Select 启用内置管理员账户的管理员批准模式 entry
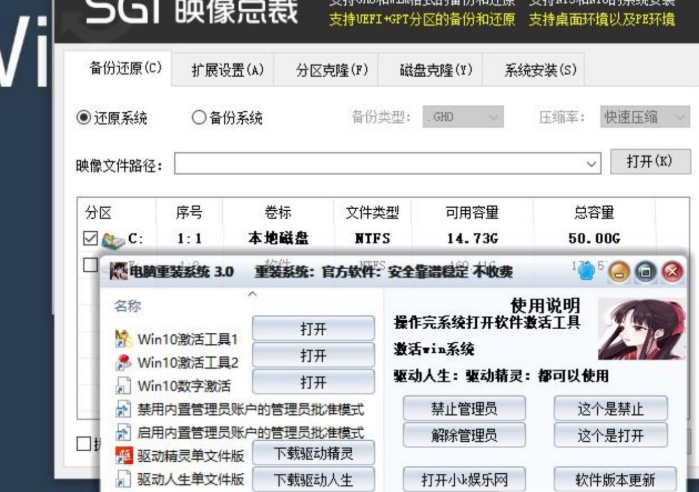This screenshot has height=492, width=699. (x=251, y=432)
